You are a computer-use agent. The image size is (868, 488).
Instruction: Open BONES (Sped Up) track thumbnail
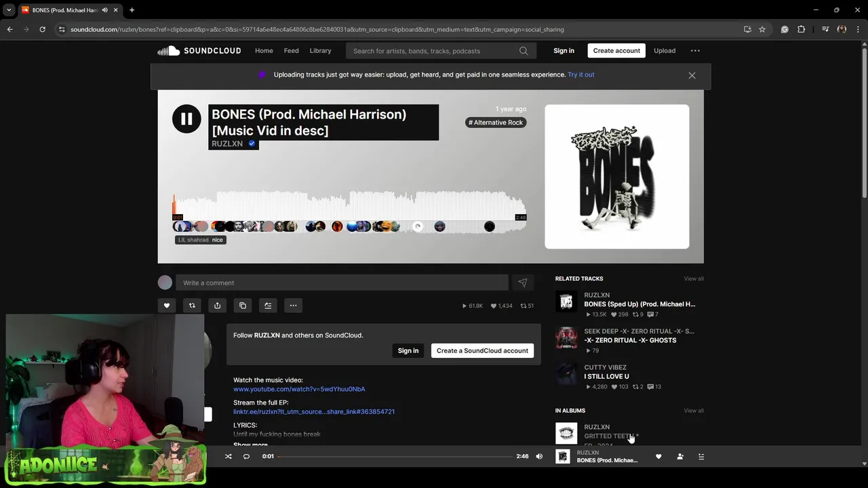click(566, 302)
